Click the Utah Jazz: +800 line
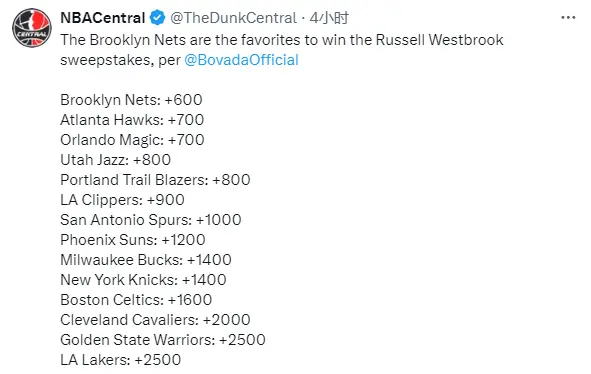This screenshot has width=591, height=374. [115, 160]
